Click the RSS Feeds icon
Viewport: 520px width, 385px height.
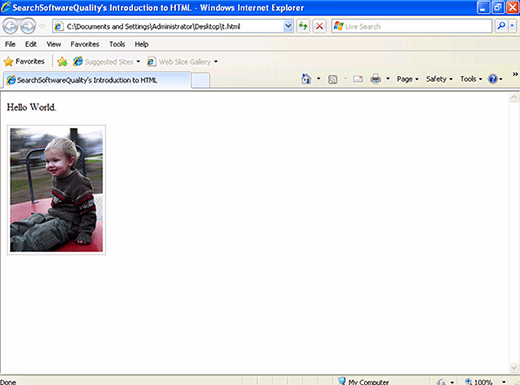click(333, 79)
